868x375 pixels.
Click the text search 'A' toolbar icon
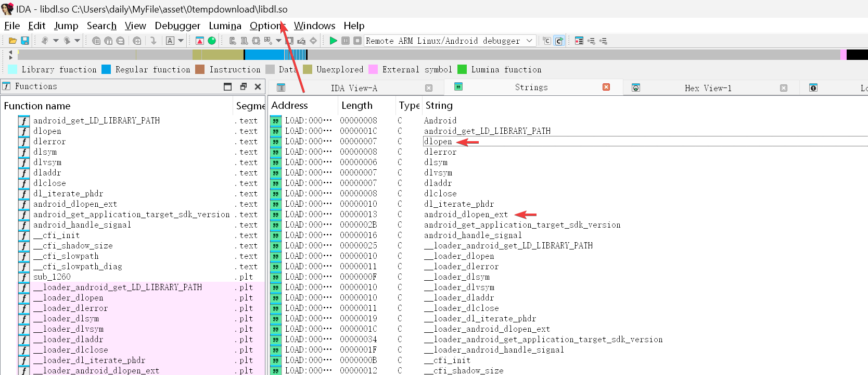170,41
